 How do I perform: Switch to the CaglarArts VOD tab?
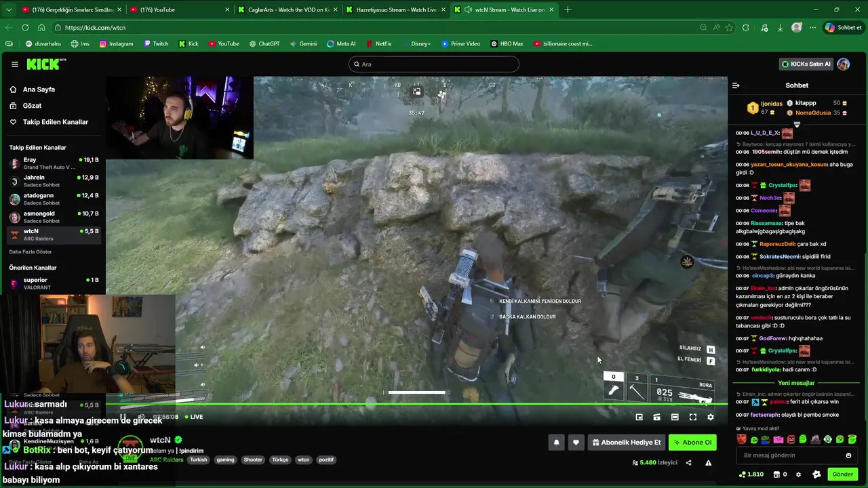(288, 9)
